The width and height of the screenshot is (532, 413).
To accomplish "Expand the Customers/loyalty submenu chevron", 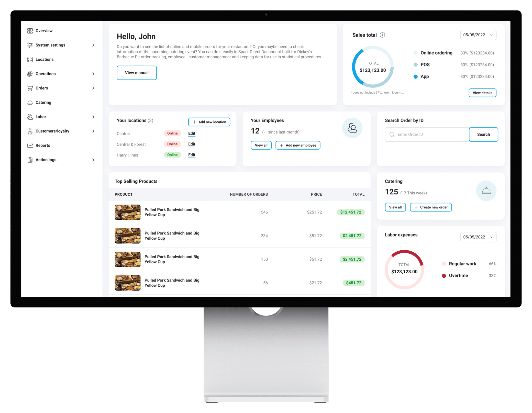I will [x=93, y=131].
